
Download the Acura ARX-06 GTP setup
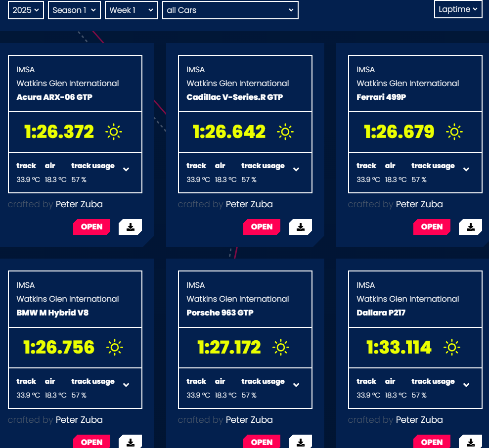131,227
